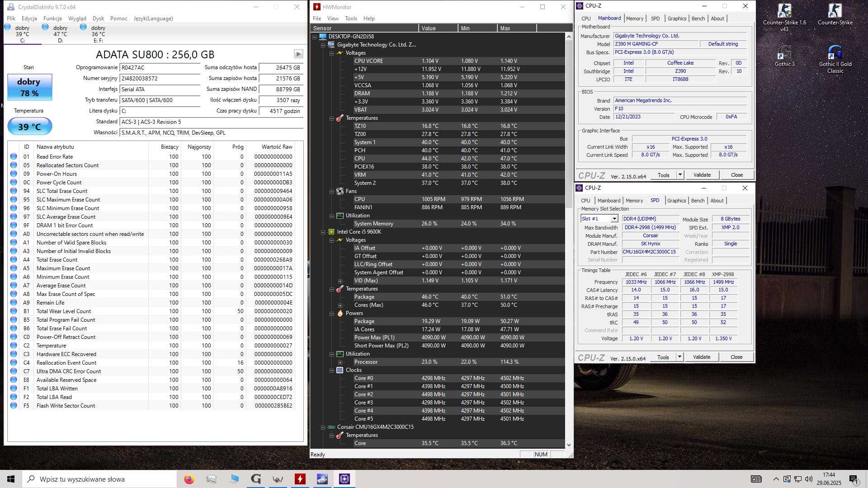Expand the Processor utilization entry
The width and height of the screenshot is (868, 488).
[340, 362]
